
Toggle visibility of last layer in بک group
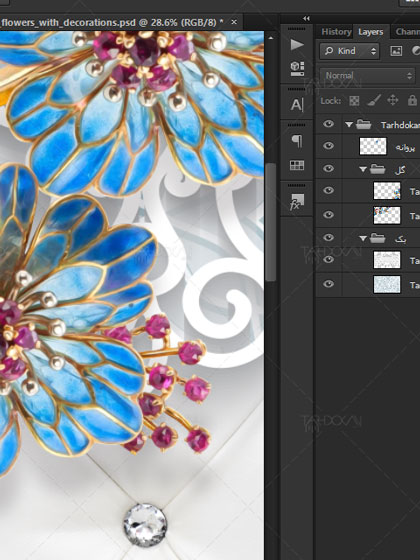pos(329,284)
